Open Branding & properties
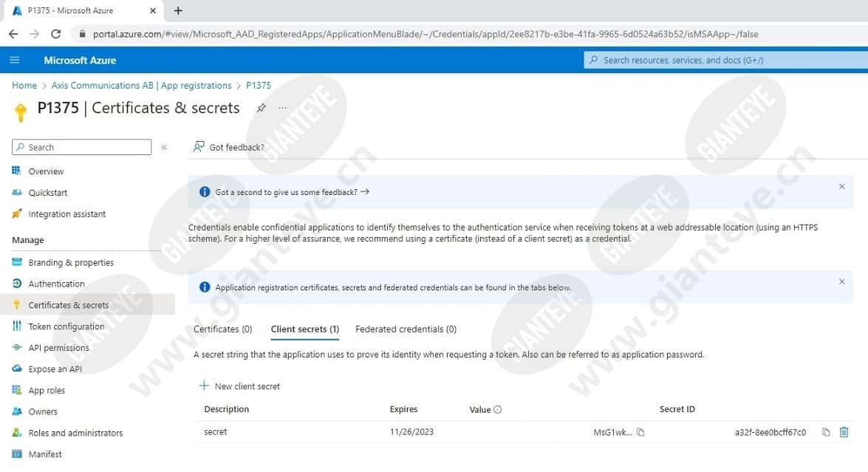The image size is (868, 472). click(71, 262)
